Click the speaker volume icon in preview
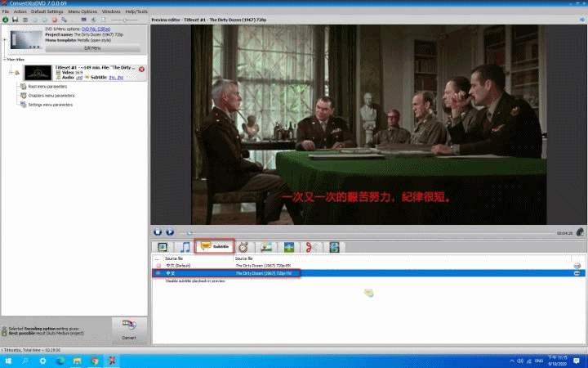 [580, 232]
